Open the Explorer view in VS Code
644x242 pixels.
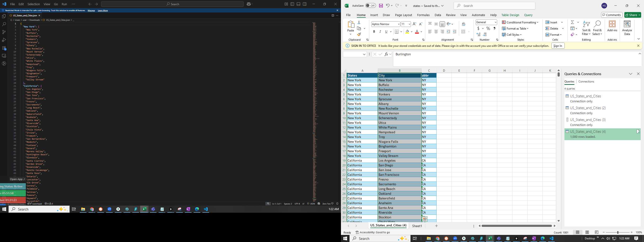pyautogui.click(x=4, y=16)
